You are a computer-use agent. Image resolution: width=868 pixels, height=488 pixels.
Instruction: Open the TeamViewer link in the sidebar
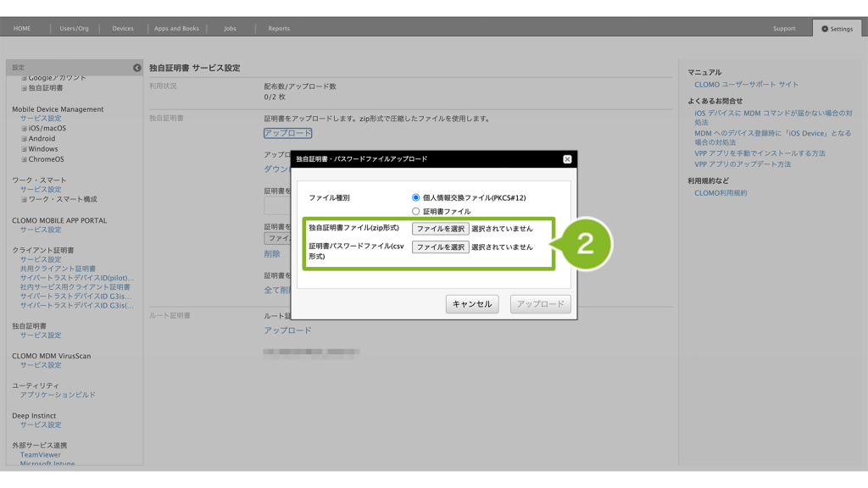40,455
